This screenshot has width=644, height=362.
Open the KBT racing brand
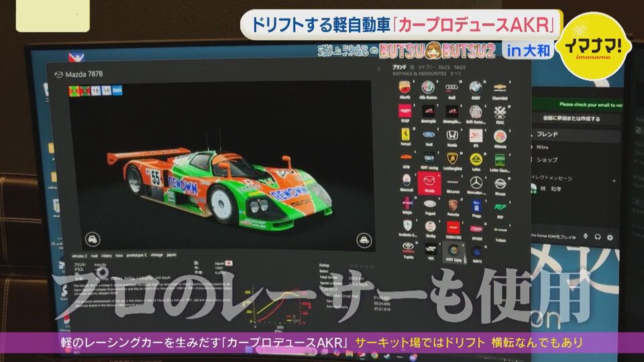[x=429, y=158]
